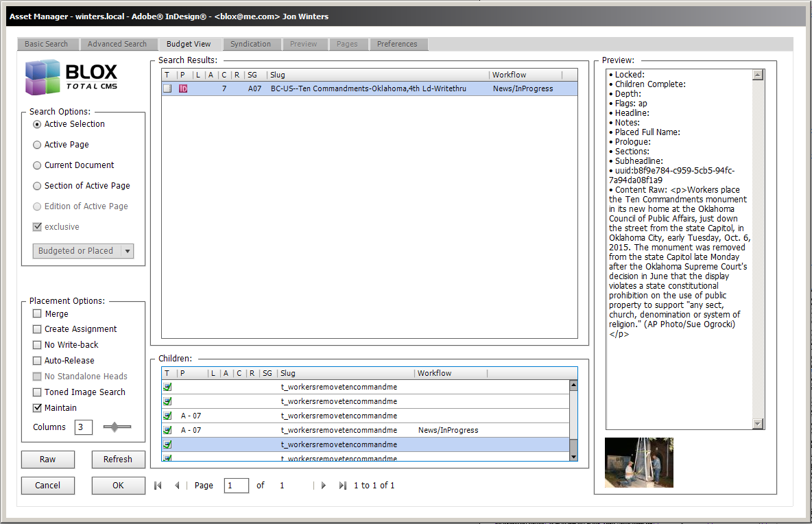Enable the Merge checkbox
Image resolution: width=812 pixels, height=524 pixels.
37,314
